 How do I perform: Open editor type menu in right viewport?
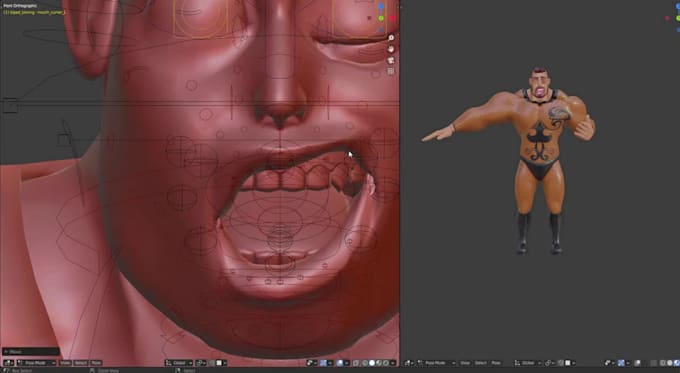(409, 363)
